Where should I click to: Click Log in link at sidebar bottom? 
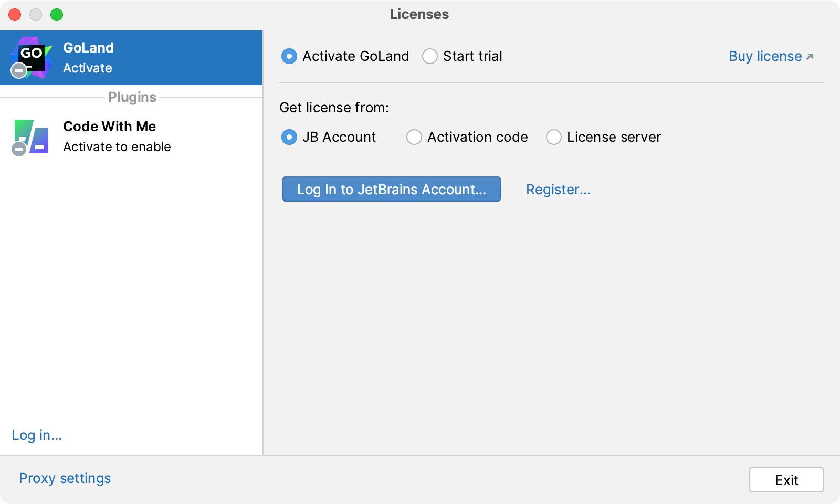pos(36,435)
